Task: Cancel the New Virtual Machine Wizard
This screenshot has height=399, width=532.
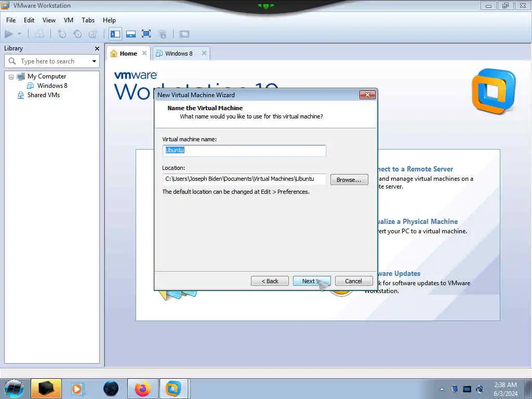Action: [353, 281]
